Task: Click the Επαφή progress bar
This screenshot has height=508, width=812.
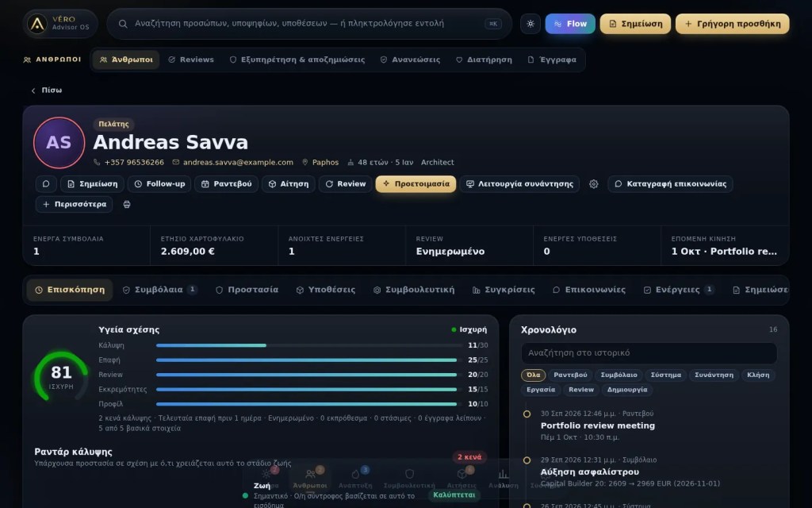Action: 308,360
